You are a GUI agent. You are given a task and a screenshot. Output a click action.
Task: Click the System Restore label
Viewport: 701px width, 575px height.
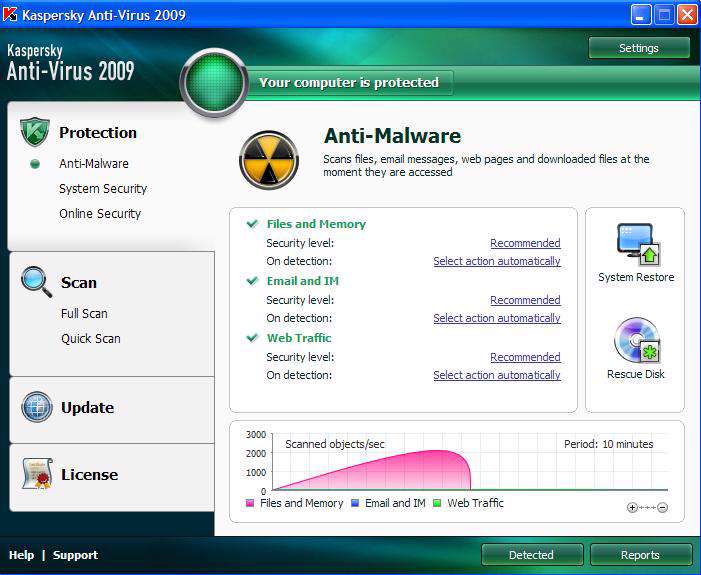[636, 277]
